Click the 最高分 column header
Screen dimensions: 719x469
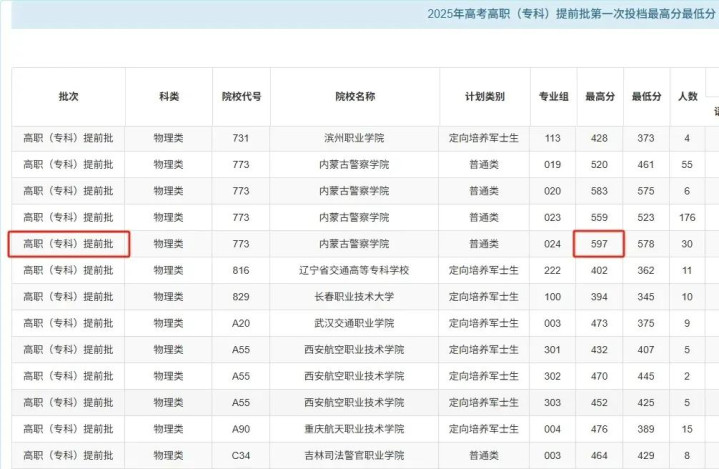(600, 97)
